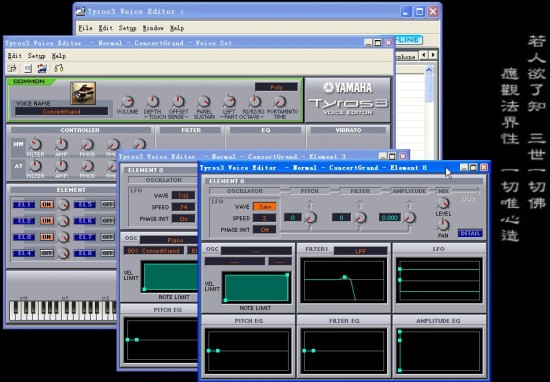Click the blue transfer-arrows toolbar icon in Voice Set
Image resolution: width=550 pixels, height=382 pixels.
click(x=42, y=68)
